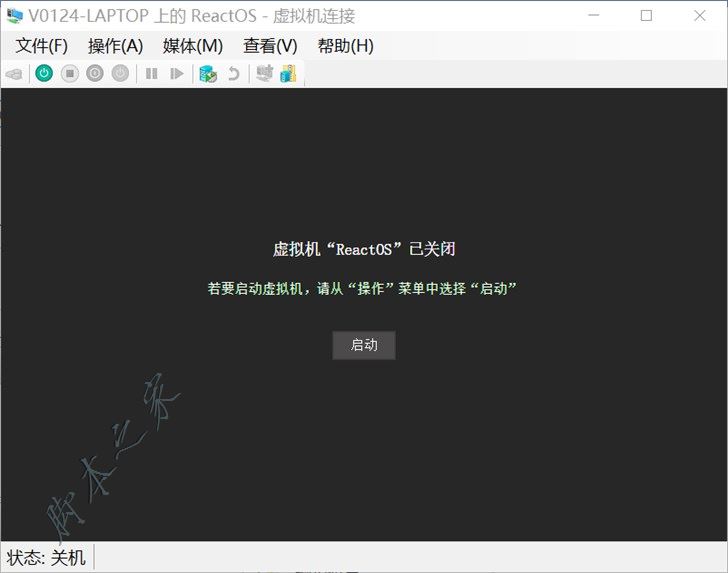Click the 启动 button to start ReactOS
The width and height of the screenshot is (728, 573).
click(364, 345)
